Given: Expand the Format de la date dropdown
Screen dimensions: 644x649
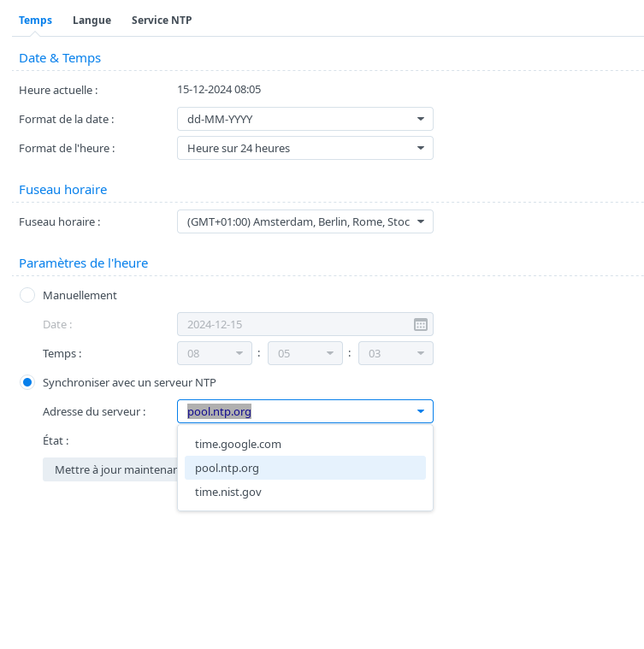Looking at the screenshot, I should pos(304,119).
